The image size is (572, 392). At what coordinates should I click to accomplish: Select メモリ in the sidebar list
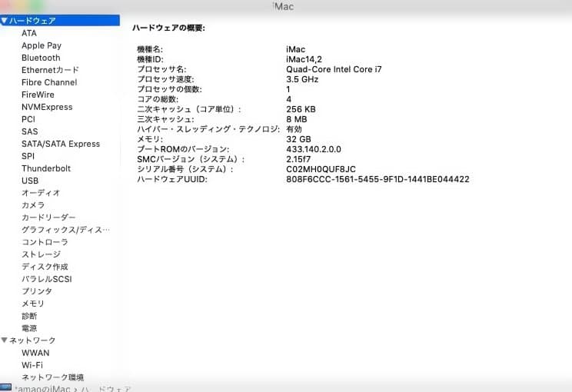(x=33, y=304)
